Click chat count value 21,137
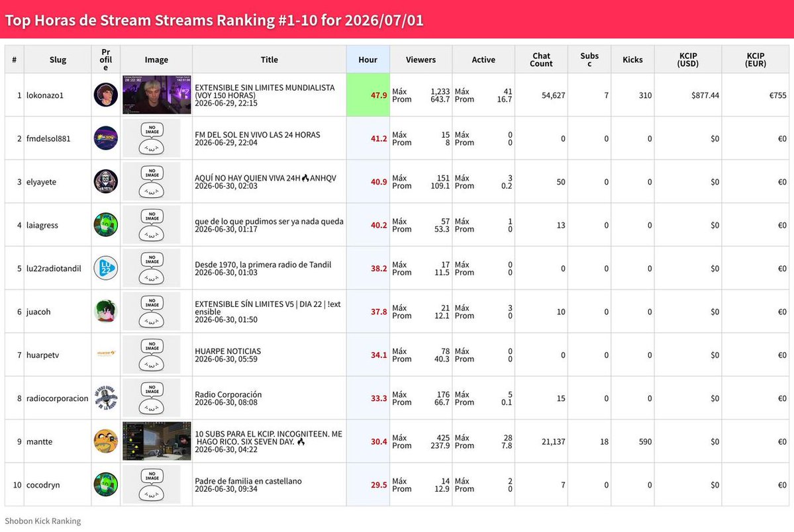The width and height of the screenshot is (794, 532). [x=554, y=441]
